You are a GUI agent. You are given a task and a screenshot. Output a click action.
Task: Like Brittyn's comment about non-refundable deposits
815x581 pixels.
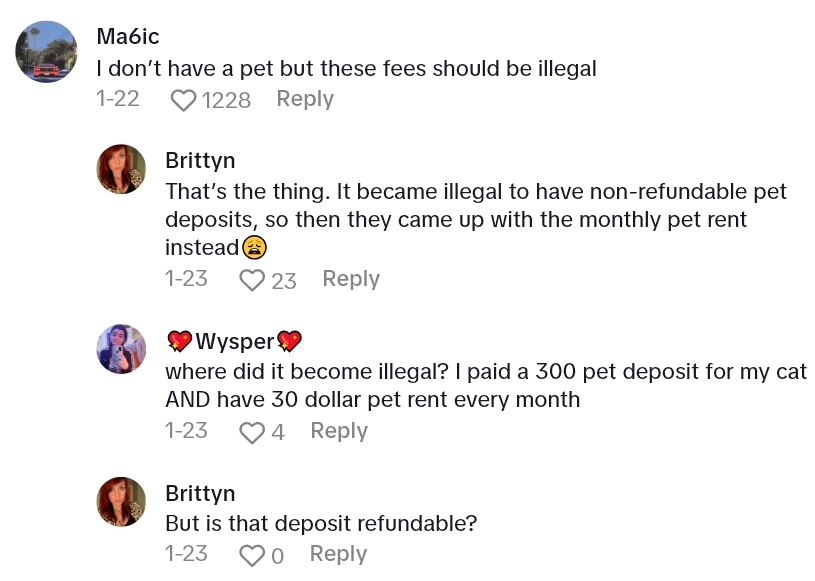click(252, 280)
